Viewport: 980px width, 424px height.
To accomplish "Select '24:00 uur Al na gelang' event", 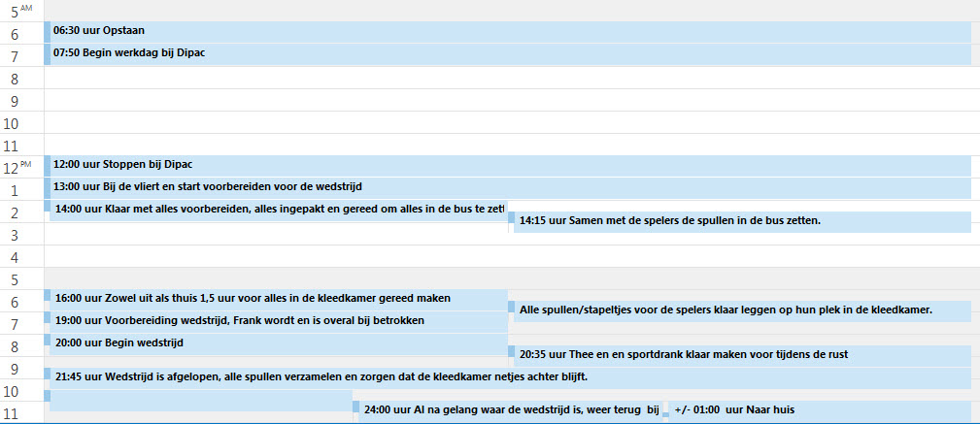I will (507, 411).
